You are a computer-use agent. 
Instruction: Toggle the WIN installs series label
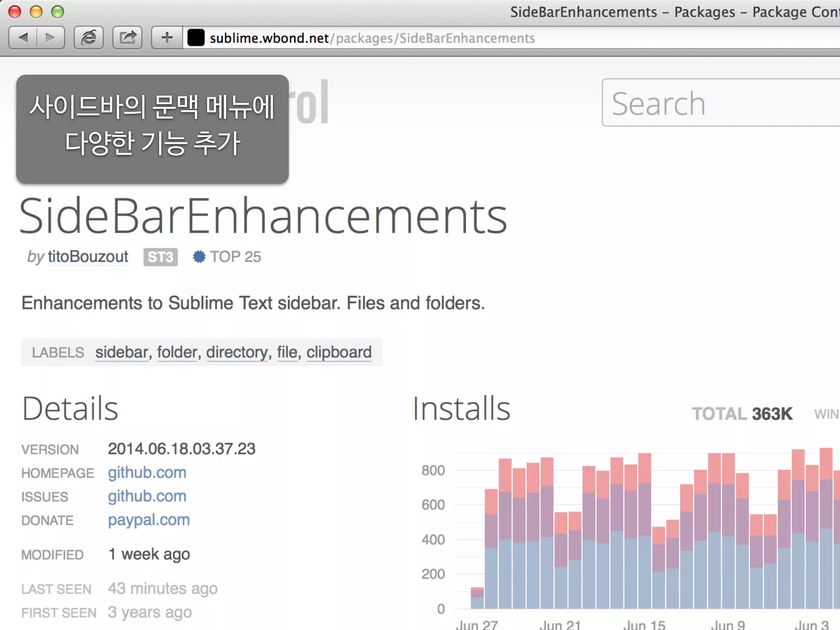click(827, 414)
